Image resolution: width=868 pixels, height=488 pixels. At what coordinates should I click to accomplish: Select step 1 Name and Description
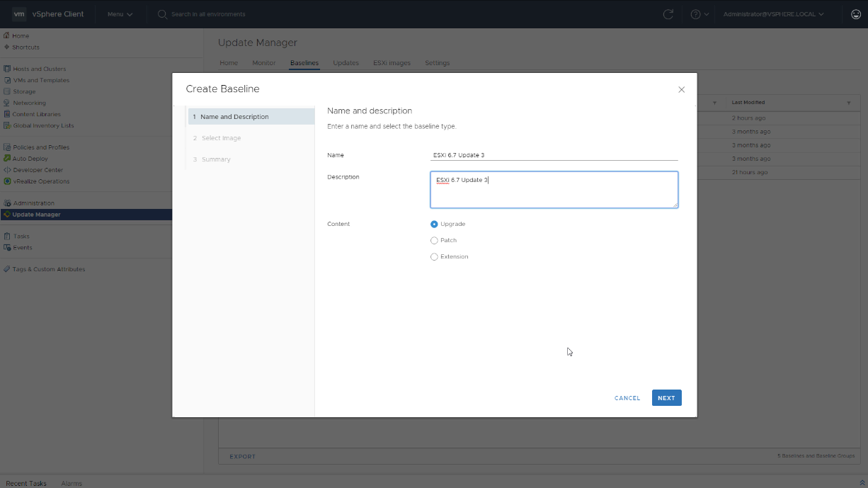point(251,117)
